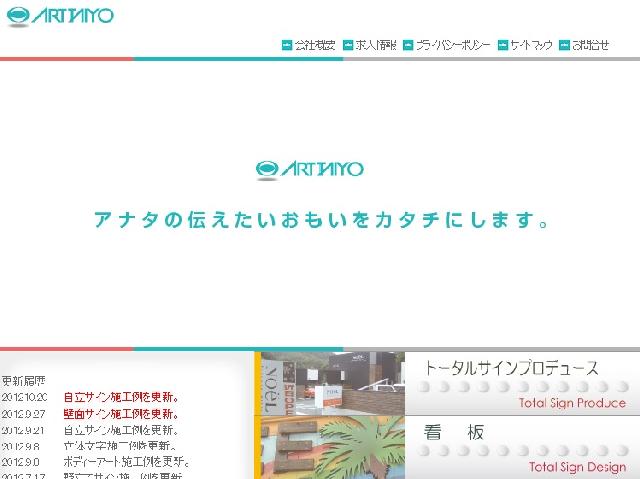Open サイトマップ in the top navigation
The width and height of the screenshot is (640, 479).
(x=531, y=45)
